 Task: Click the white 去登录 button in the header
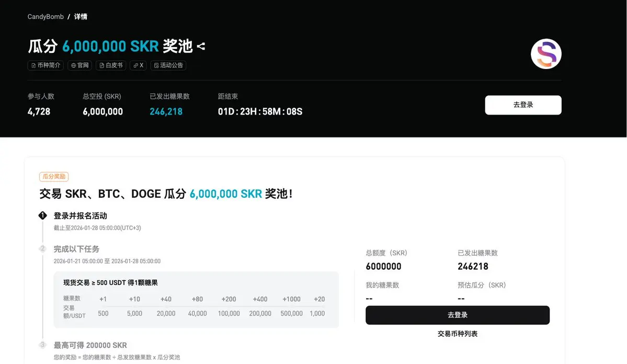[523, 105]
